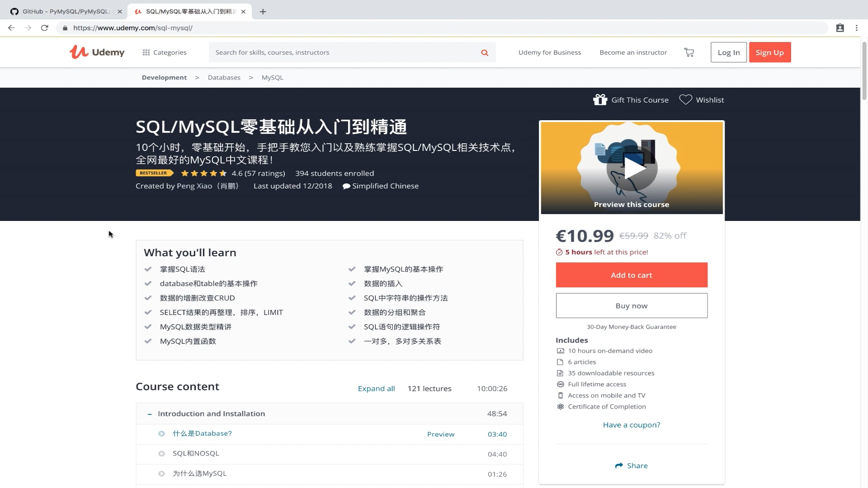The height and width of the screenshot is (488, 868).
Task: Toggle the Wishlist heart icon
Action: [685, 99]
